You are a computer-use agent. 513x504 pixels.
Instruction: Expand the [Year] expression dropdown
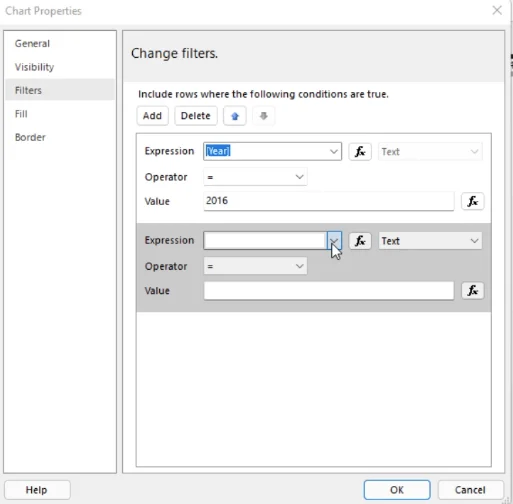pos(334,151)
